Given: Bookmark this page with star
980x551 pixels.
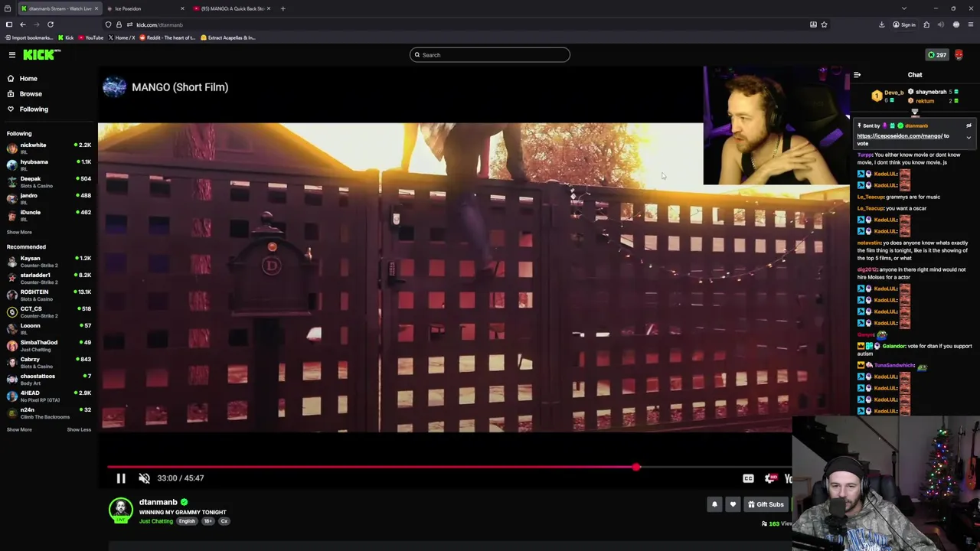Looking at the screenshot, I should tap(824, 24).
